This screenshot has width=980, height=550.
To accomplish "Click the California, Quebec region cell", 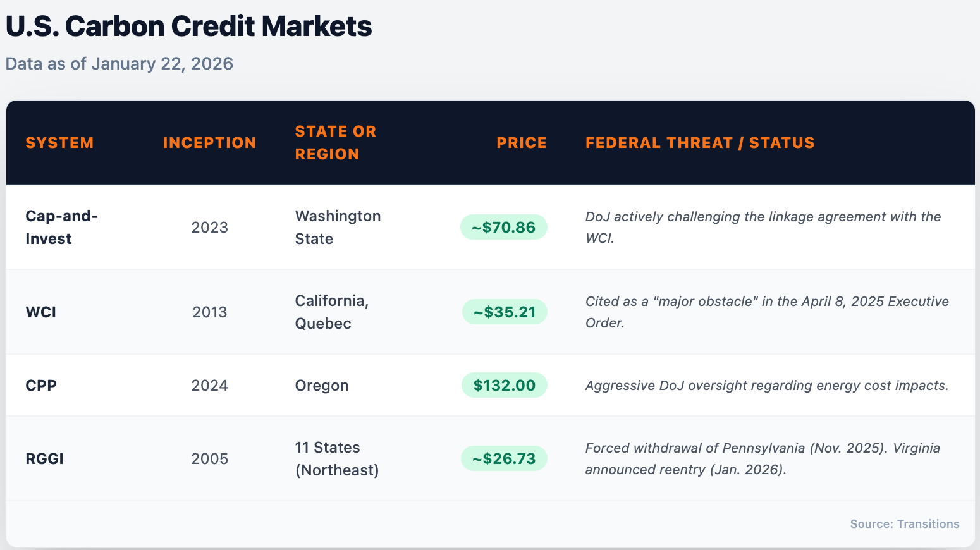I will tap(331, 312).
